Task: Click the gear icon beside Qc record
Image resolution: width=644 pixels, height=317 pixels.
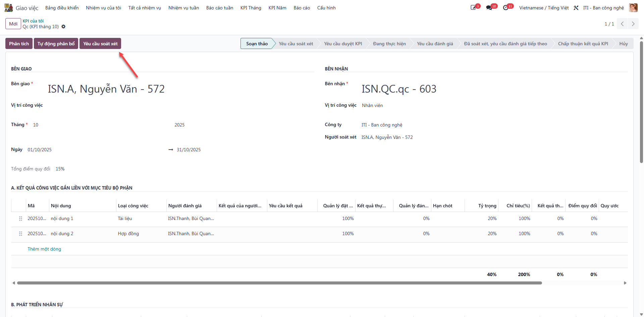Action: pos(63,27)
